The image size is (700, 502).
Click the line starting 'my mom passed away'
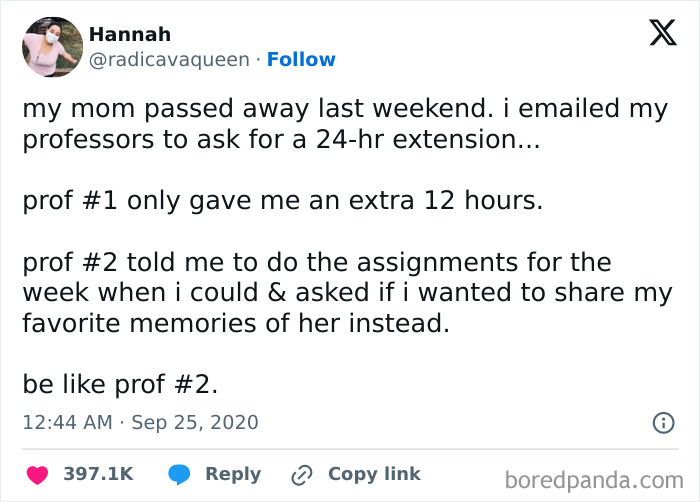click(x=345, y=109)
